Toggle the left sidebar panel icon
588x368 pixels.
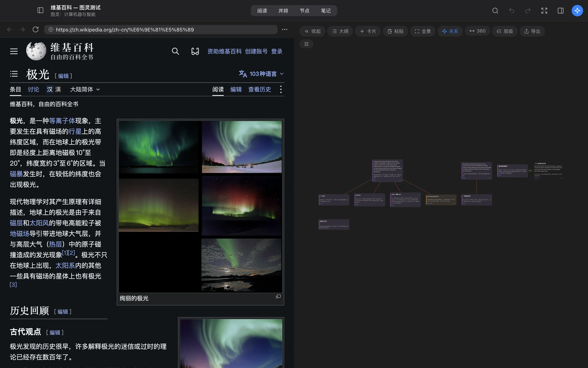coord(40,11)
